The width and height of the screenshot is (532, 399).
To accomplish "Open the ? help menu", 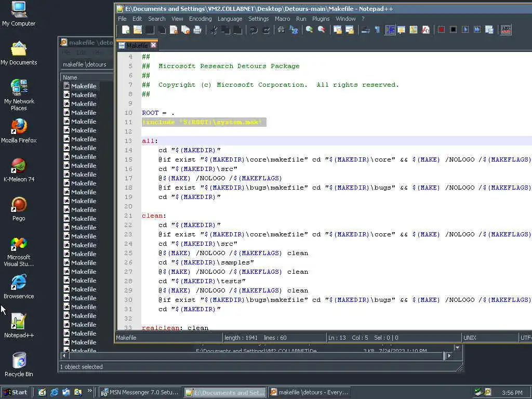I will [x=363, y=19].
